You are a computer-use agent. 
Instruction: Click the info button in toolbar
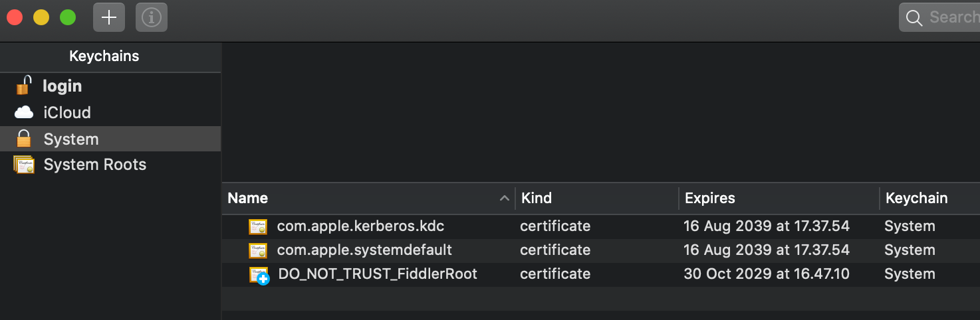[152, 17]
